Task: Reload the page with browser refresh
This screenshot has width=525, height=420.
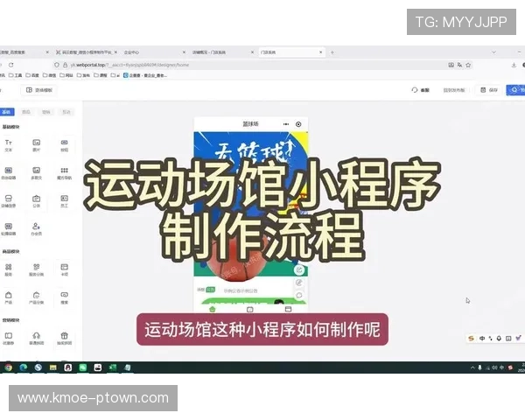Action: pyautogui.click(x=11, y=65)
